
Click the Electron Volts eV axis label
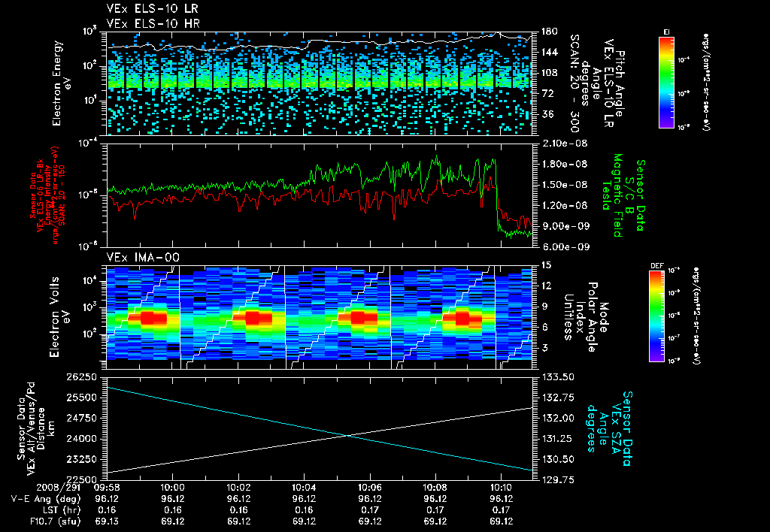coord(59,317)
